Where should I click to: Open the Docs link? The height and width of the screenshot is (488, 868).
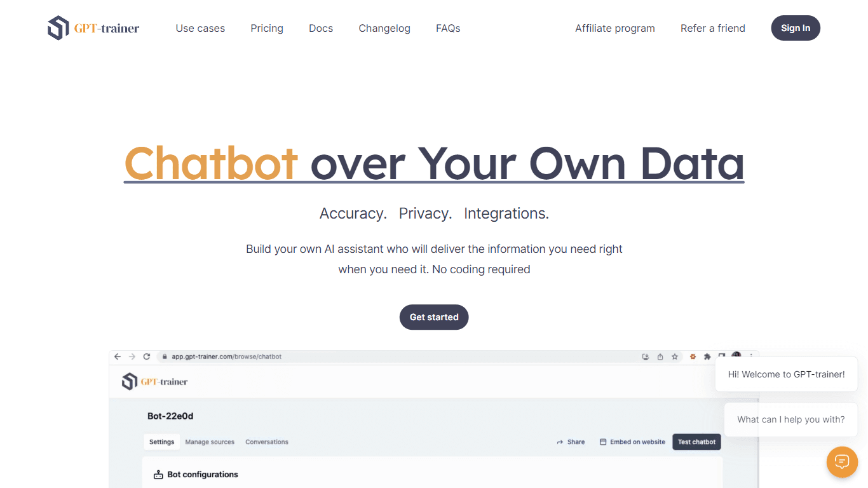pos(321,28)
